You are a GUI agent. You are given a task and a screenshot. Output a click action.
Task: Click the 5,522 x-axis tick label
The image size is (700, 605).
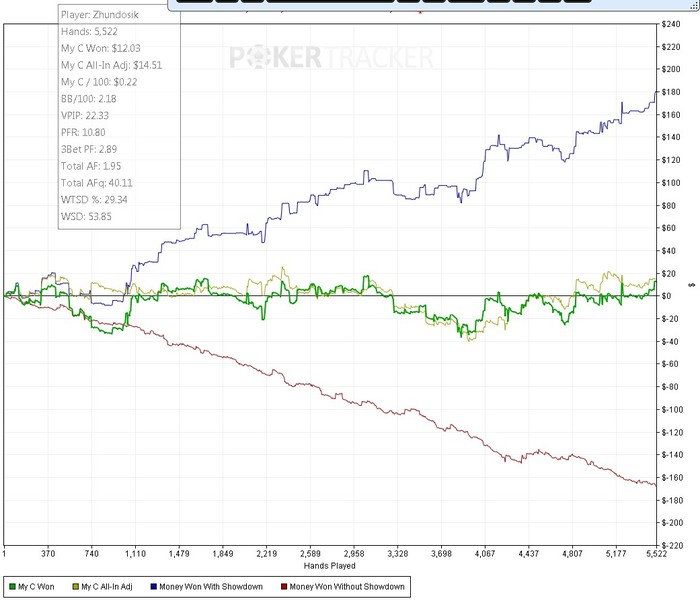656,554
